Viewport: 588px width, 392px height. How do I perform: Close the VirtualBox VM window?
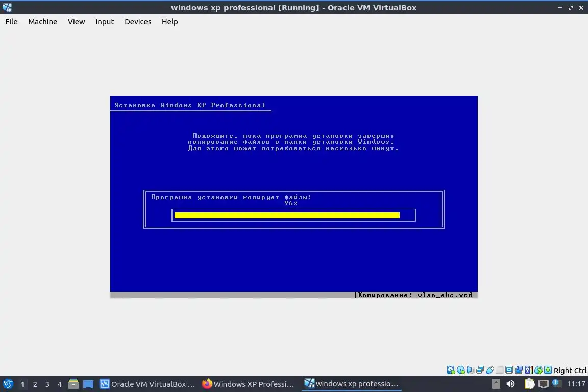click(x=581, y=8)
